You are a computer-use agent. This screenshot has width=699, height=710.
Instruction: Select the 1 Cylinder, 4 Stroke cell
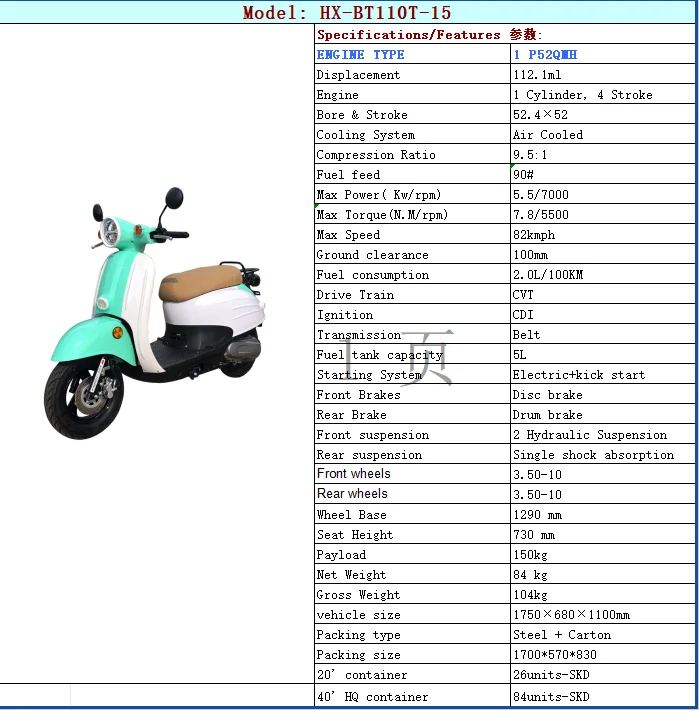(603, 94)
